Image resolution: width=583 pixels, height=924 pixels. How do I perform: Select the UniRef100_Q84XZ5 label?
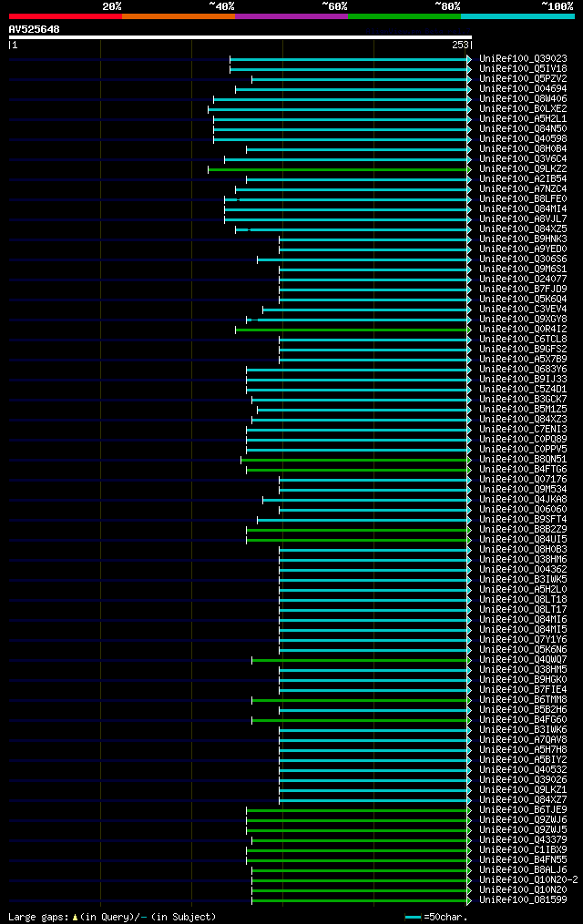point(523,229)
